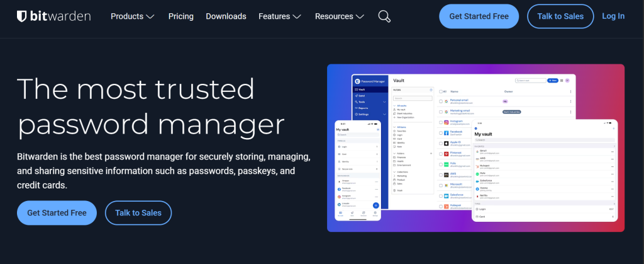Viewport: 644px width, 264px height.
Task: Click Talk to Sales in the header
Action: (560, 16)
